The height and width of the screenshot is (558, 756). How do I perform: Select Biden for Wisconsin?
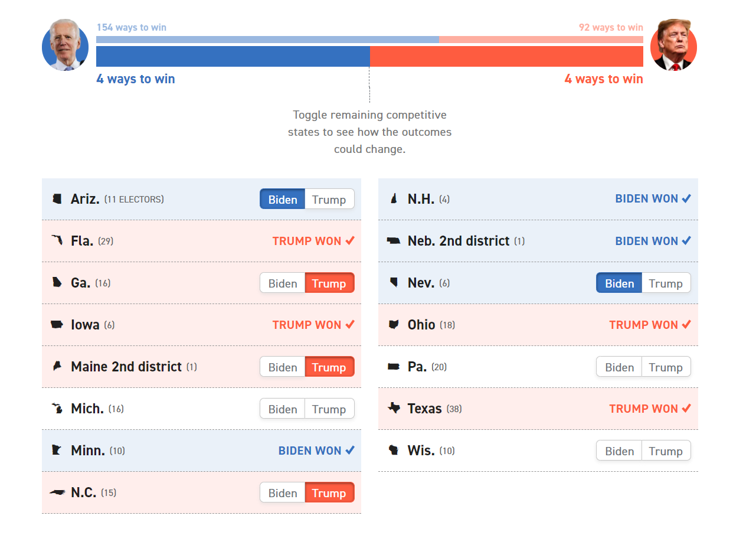tap(619, 451)
